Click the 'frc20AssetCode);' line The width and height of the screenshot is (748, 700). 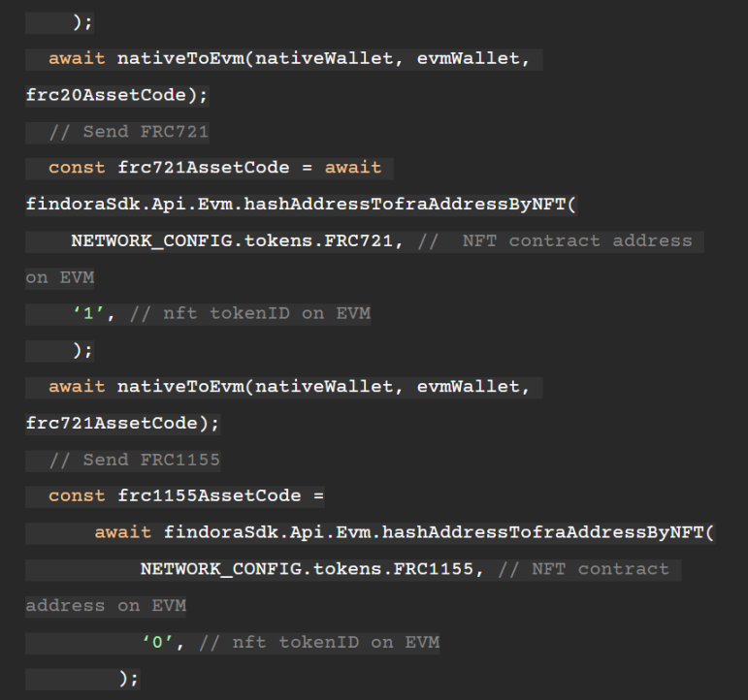pos(116,95)
